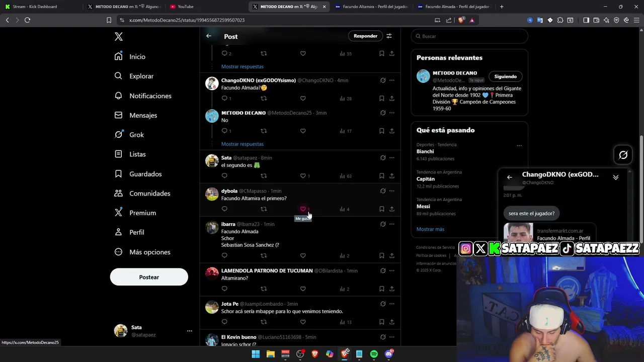Image resolution: width=644 pixels, height=362 pixels.
Task: Collapse the ChangoDKNO messages drawer
Action: (x=616, y=177)
